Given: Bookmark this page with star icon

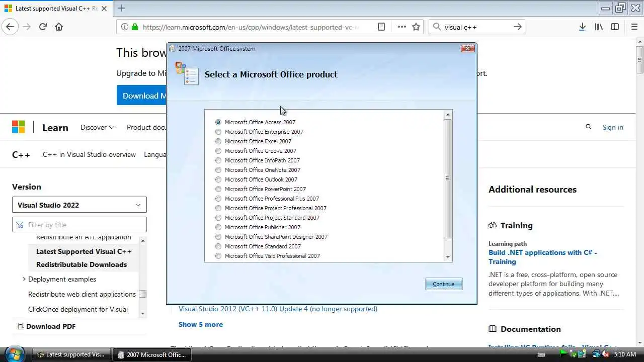Looking at the screenshot, I should point(416,27).
